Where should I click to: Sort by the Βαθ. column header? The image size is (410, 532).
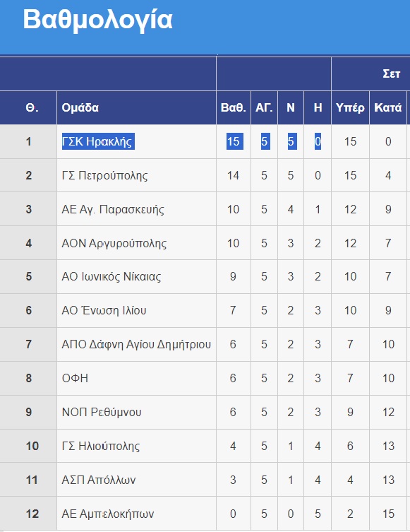[x=233, y=107]
